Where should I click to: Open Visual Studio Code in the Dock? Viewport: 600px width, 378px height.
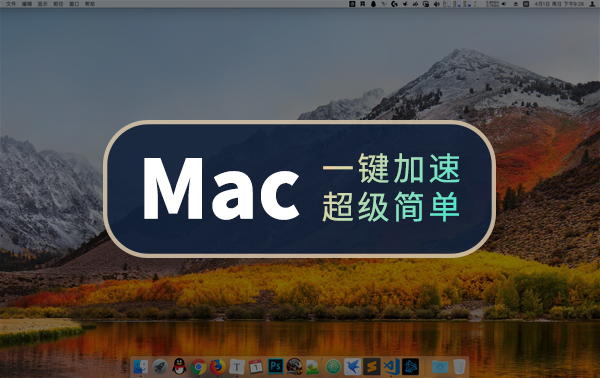(391, 367)
